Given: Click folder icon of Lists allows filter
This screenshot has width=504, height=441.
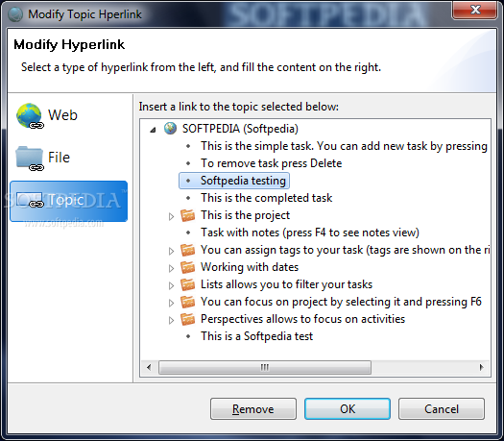Looking at the screenshot, I should 188,284.
